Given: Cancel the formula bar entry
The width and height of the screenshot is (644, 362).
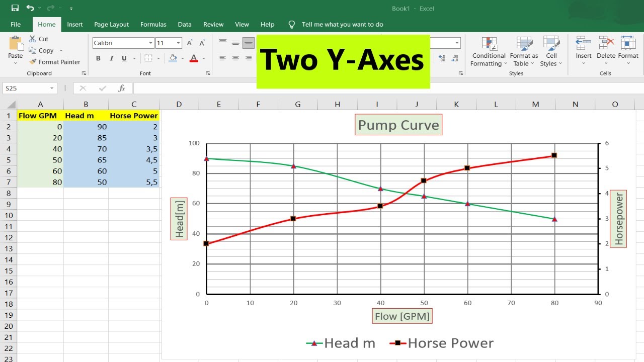Looking at the screenshot, I should point(83,88).
